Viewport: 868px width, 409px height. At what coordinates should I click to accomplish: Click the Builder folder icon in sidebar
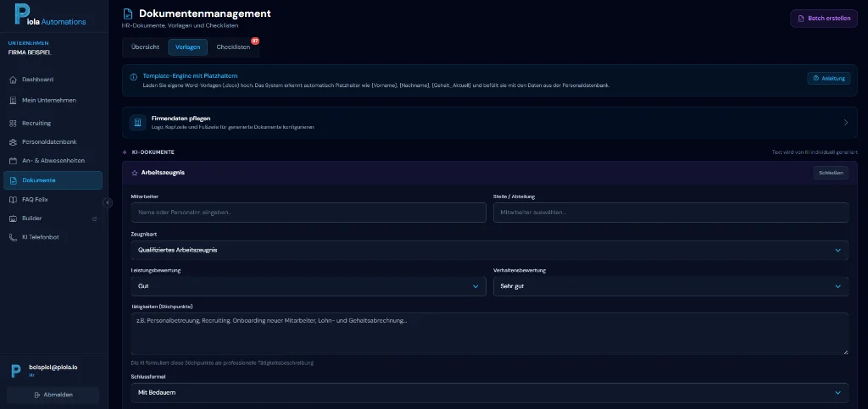click(13, 218)
